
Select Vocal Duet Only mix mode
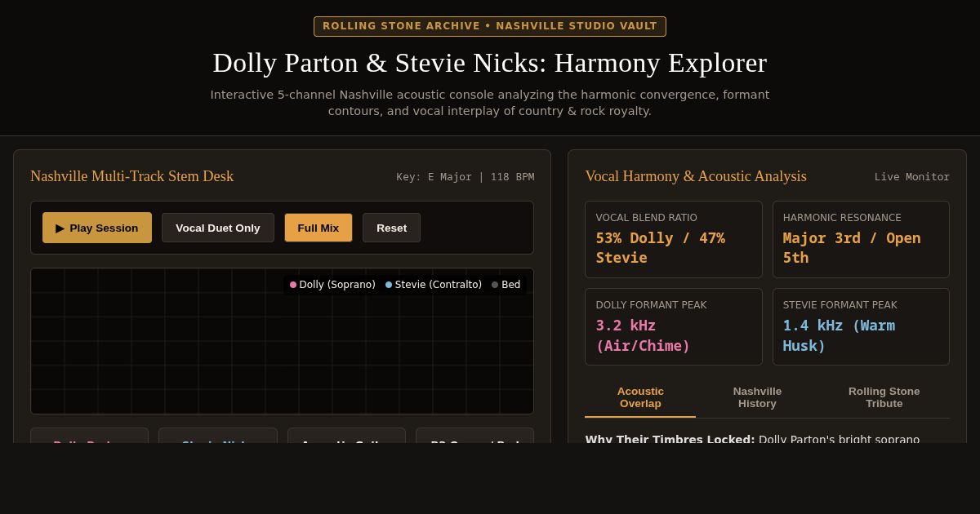tap(218, 228)
